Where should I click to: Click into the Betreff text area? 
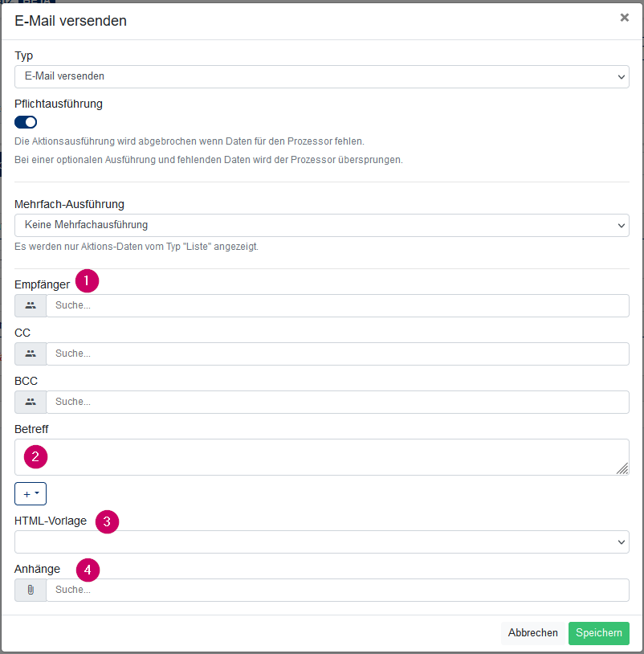point(322,457)
